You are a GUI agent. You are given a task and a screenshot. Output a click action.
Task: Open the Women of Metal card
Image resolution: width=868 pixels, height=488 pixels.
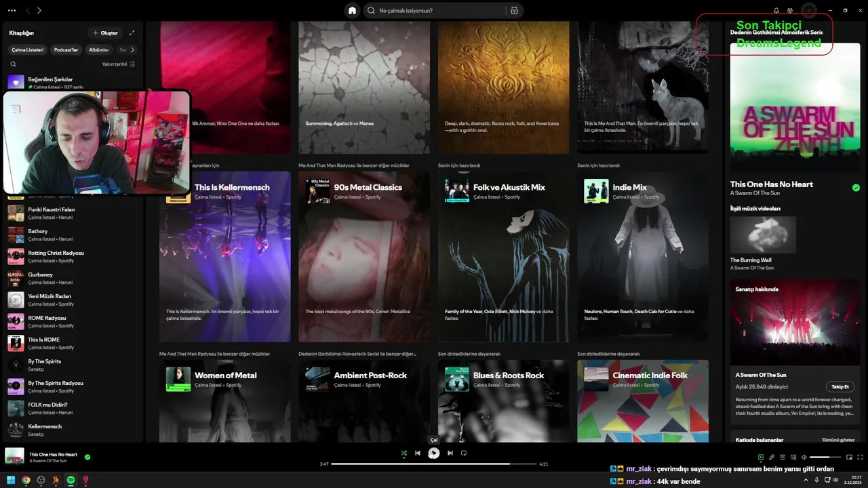coord(224,401)
